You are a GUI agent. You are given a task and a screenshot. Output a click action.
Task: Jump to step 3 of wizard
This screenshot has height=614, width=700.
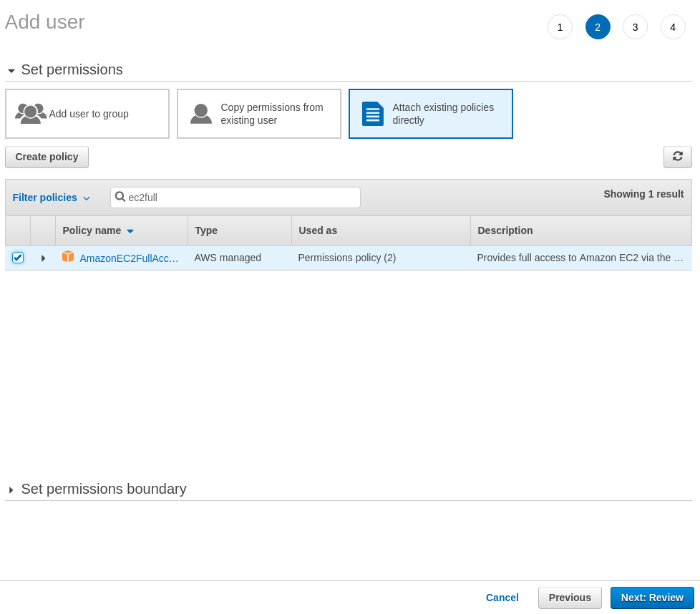(635, 27)
